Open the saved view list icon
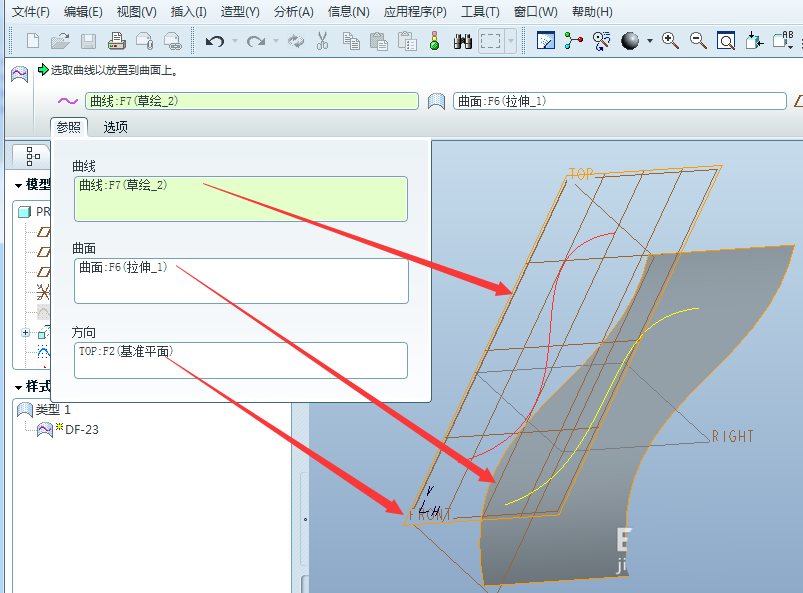Screen dimensions: 803x593 tap(783, 40)
